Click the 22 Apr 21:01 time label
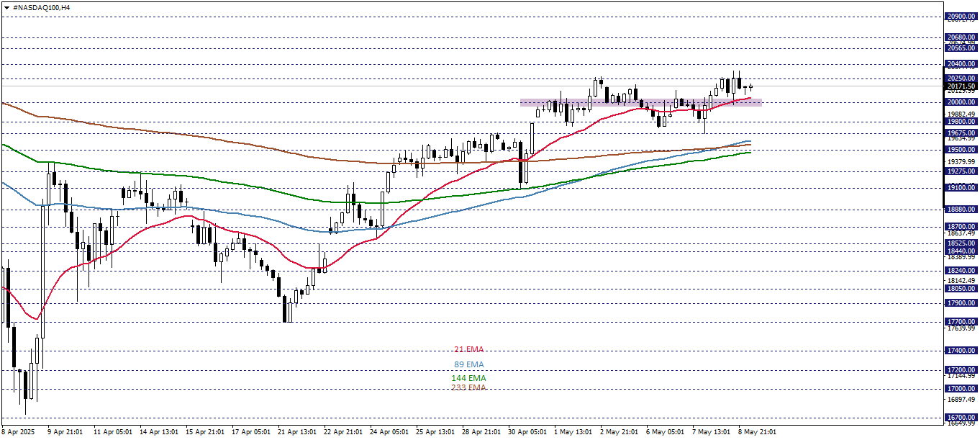 point(344,432)
